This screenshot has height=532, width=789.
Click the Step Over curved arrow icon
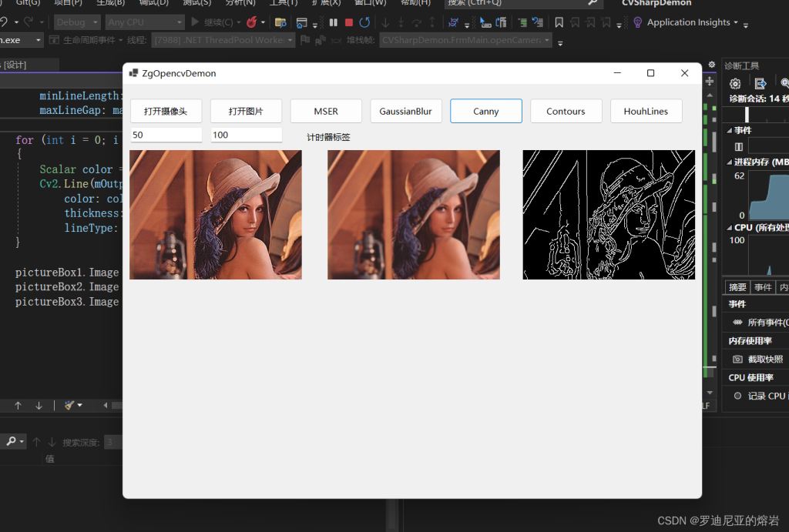click(x=417, y=22)
